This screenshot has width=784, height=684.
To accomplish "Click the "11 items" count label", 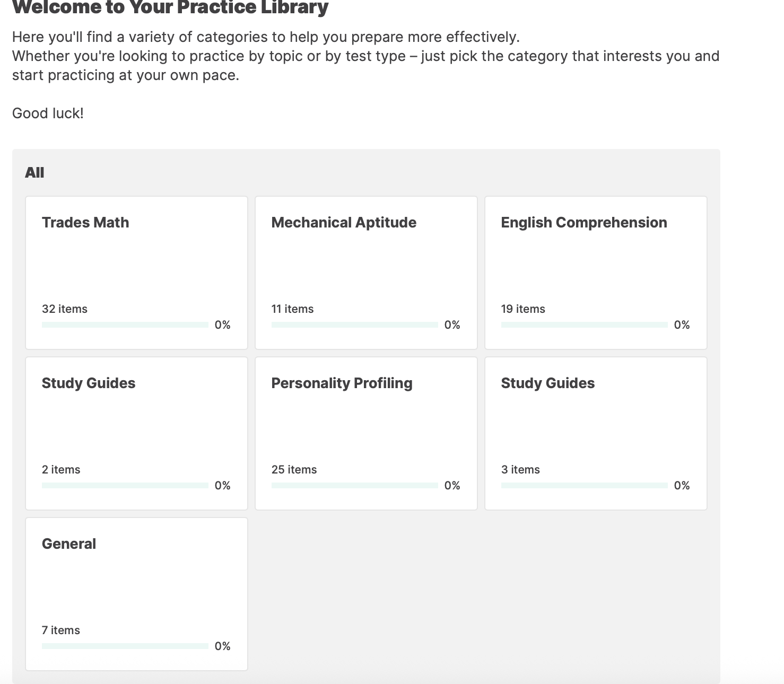I will pyautogui.click(x=292, y=309).
